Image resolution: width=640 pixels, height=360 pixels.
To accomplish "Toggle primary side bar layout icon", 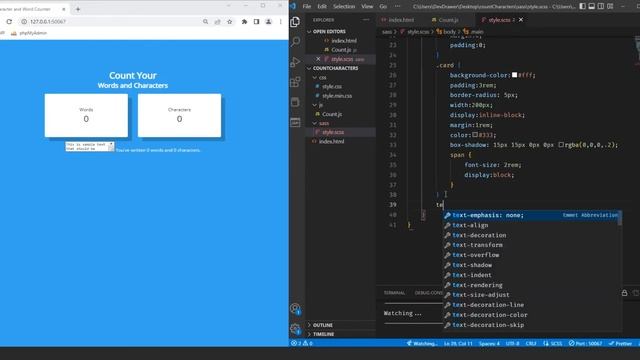I will [x=582, y=6].
